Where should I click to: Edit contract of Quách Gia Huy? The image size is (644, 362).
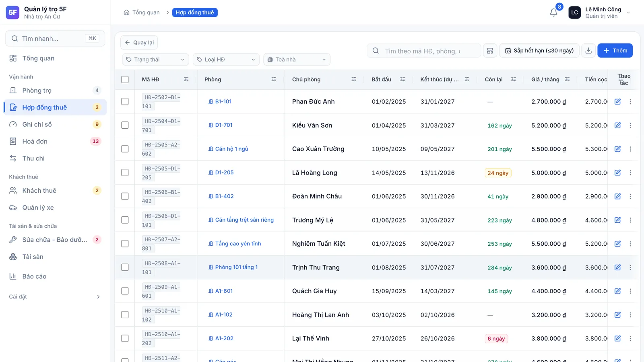617,291
